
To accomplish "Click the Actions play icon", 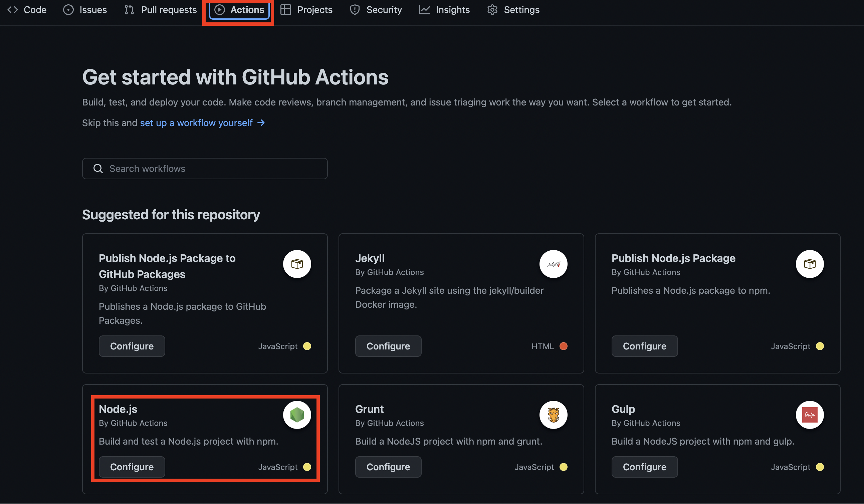I will [x=219, y=10].
